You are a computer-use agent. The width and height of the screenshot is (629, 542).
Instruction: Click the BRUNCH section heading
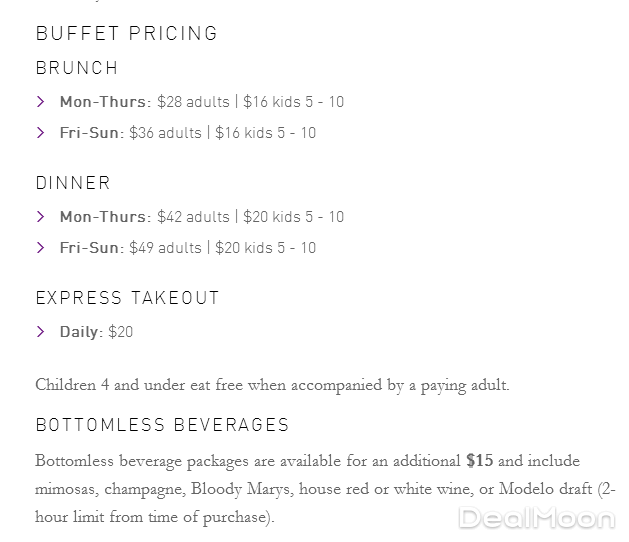coord(77,68)
